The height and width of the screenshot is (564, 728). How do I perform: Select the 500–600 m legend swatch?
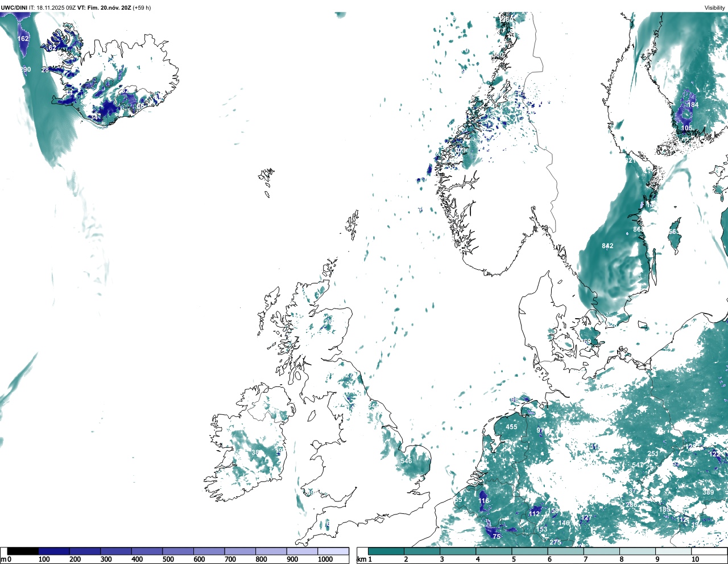[178, 551]
